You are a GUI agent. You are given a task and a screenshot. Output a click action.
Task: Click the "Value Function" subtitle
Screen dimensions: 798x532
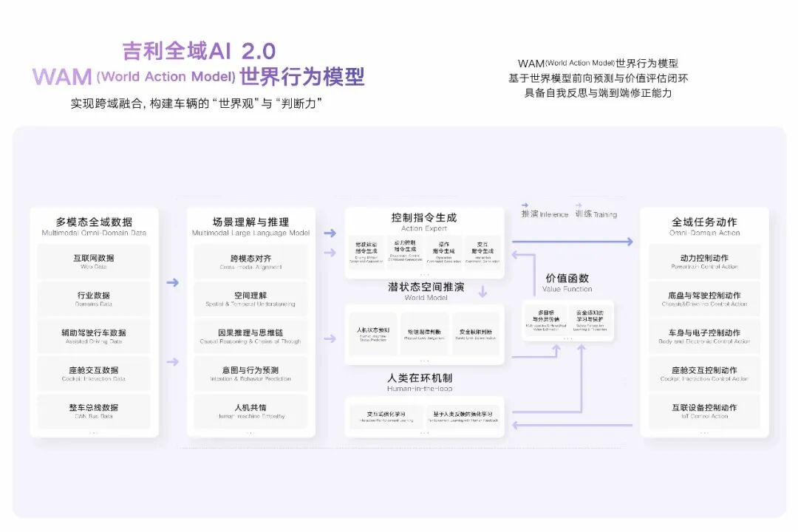point(567,289)
